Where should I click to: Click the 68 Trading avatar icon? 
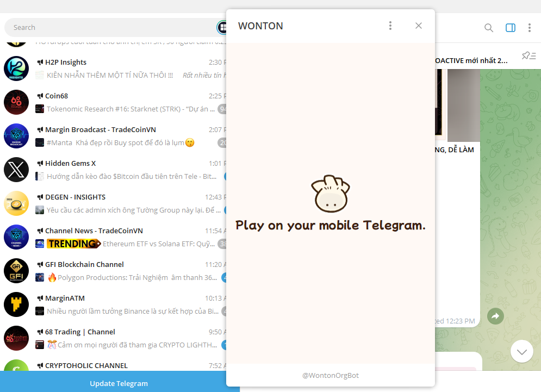[16, 338]
